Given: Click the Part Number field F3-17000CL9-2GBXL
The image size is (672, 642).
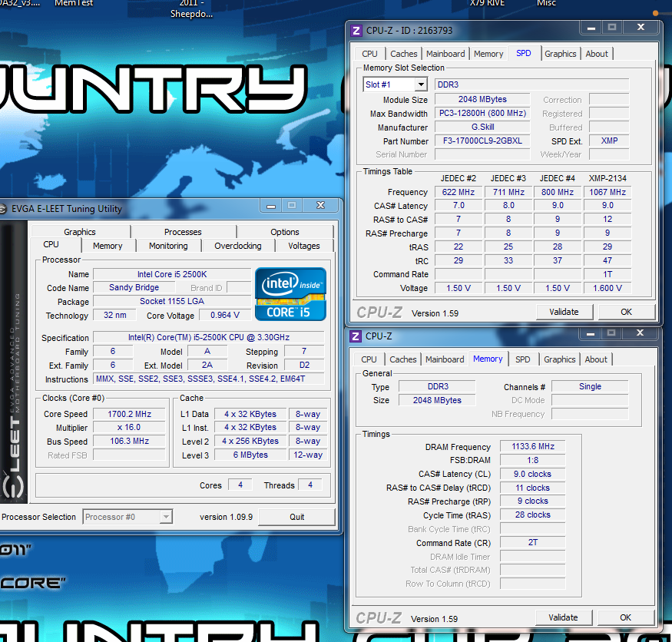Looking at the screenshot, I should pyautogui.click(x=482, y=141).
